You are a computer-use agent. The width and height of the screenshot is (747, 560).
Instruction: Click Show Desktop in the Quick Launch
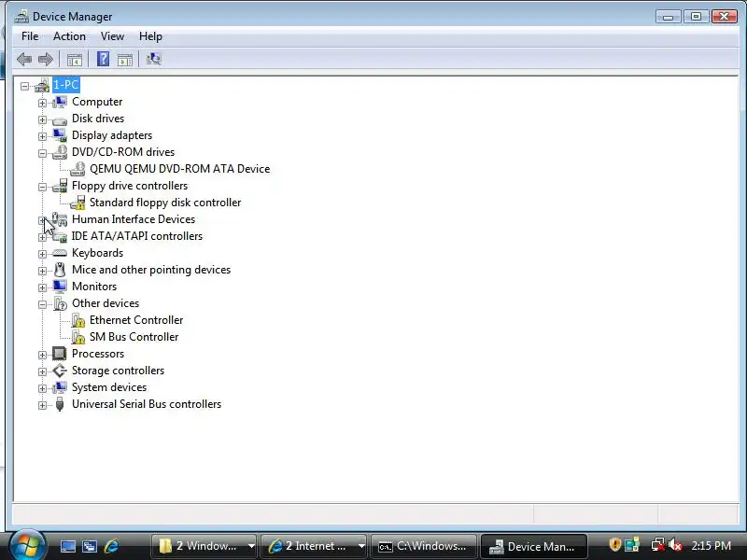(67, 546)
